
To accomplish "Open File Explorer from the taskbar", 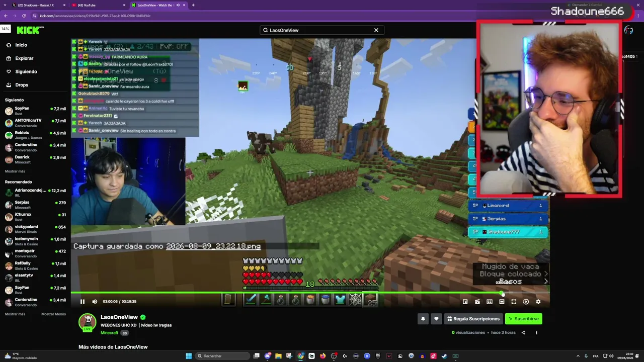I will (x=278, y=356).
